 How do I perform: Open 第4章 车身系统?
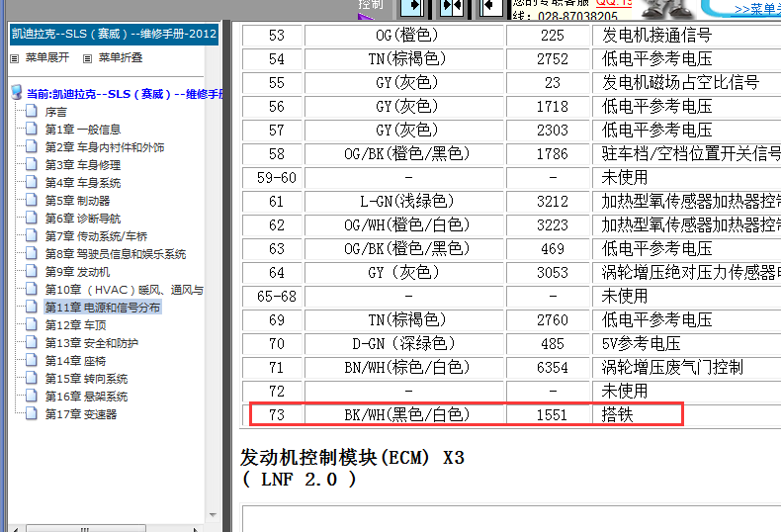point(83,183)
